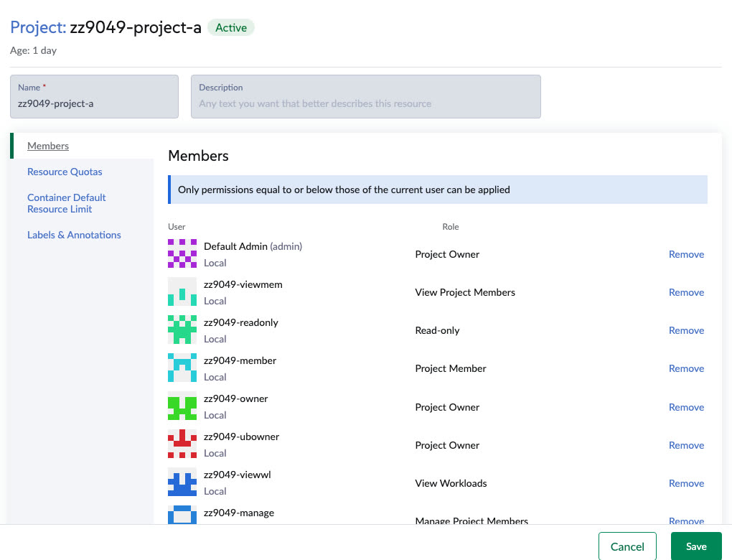This screenshot has height=560, width=732.
Task: Open the Members tab
Action: [48, 146]
